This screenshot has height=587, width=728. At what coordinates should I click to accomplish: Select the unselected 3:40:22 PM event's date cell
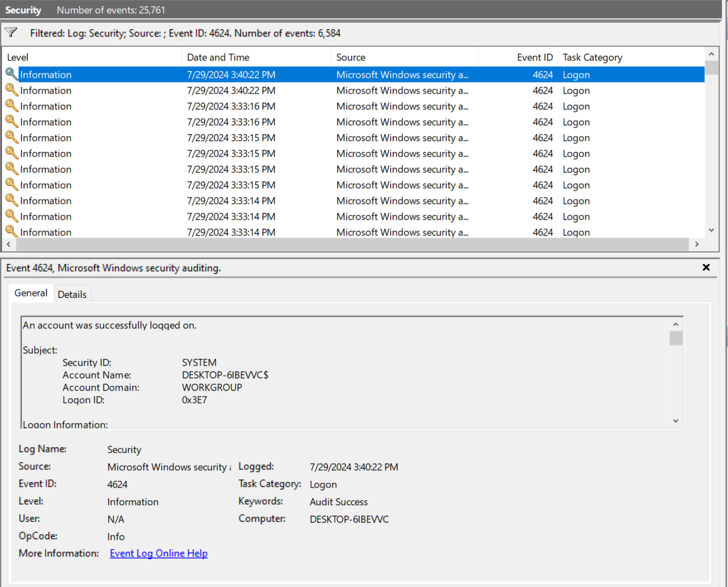pos(231,90)
